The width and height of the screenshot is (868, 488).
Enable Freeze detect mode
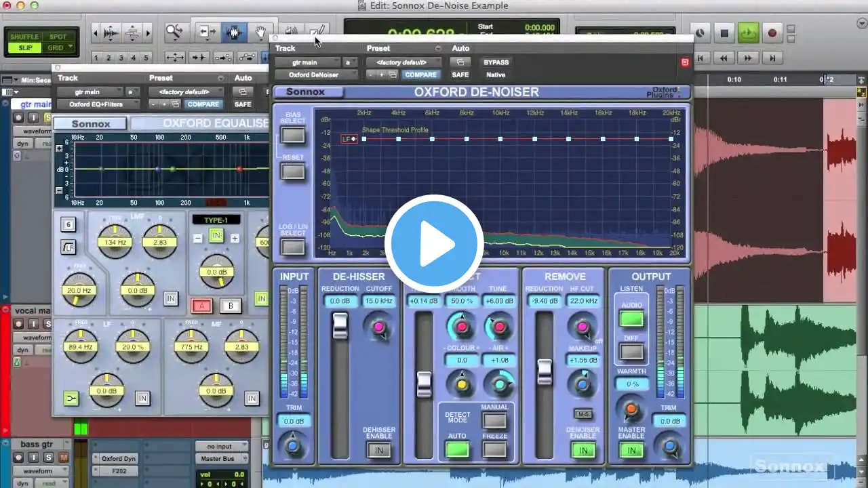coord(494,449)
